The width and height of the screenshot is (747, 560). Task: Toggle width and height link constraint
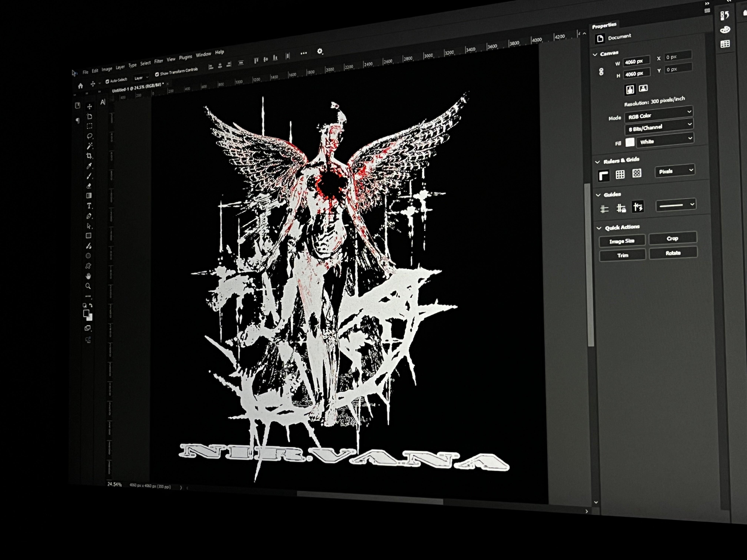601,72
